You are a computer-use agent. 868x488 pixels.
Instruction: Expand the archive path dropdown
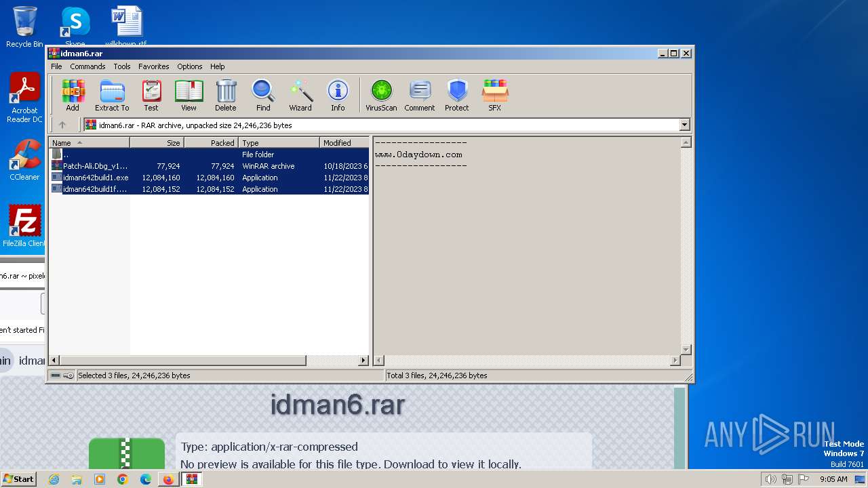[684, 125]
